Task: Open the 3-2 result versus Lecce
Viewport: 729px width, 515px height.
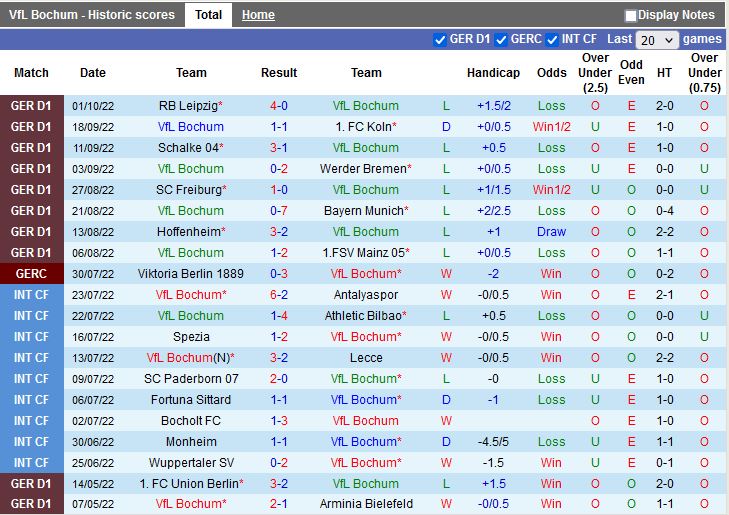Action: [278, 358]
